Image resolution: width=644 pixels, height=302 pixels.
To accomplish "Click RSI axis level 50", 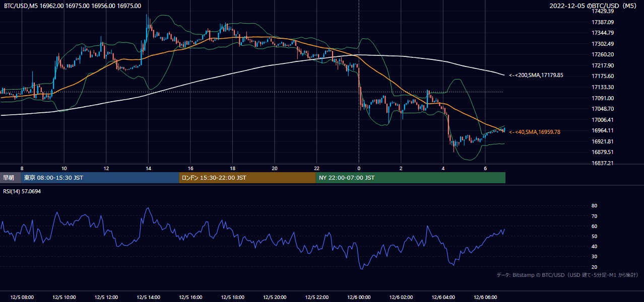I will tap(594, 236).
